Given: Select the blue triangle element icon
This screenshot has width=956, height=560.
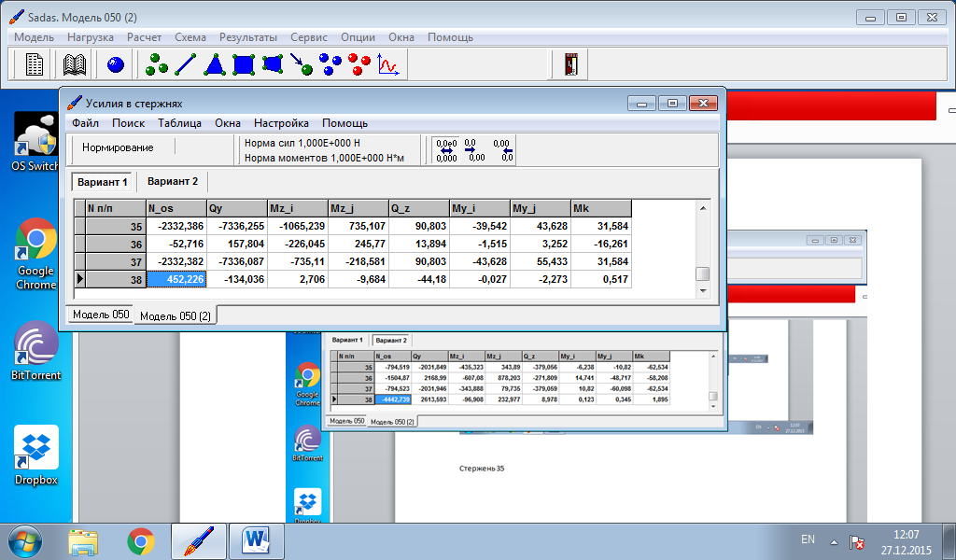Looking at the screenshot, I should (x=215, y=64).
